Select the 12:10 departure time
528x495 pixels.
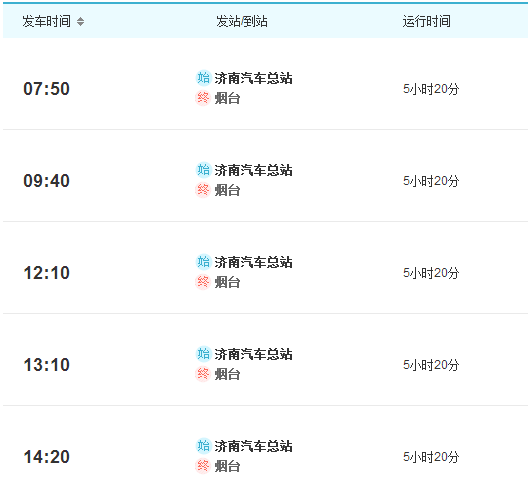click(x=46, y=273)
